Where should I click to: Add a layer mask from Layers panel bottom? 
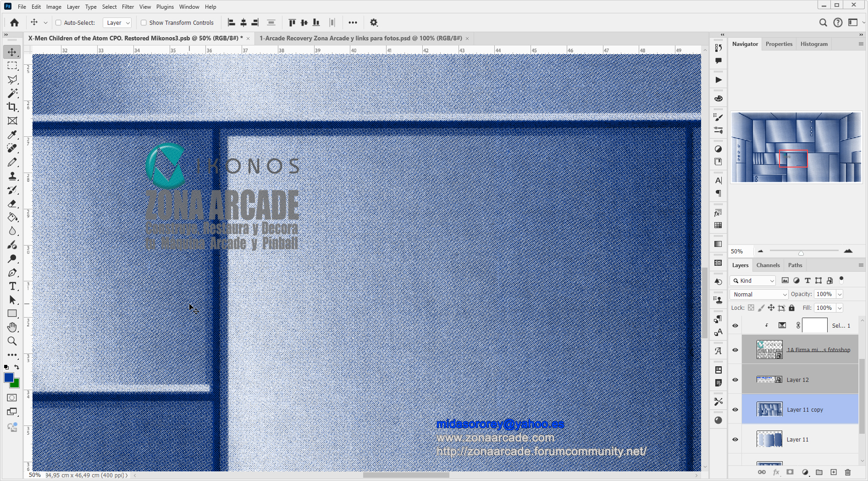pos(790,472)
